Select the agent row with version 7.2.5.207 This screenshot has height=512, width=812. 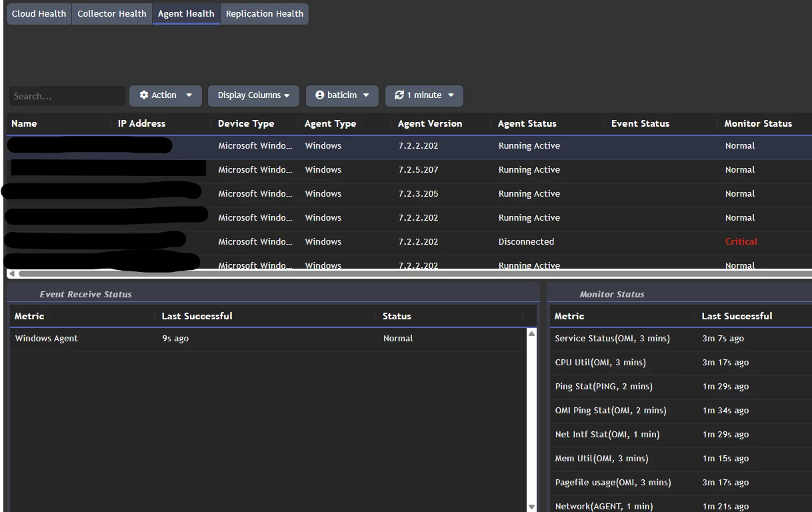point(409,170)
